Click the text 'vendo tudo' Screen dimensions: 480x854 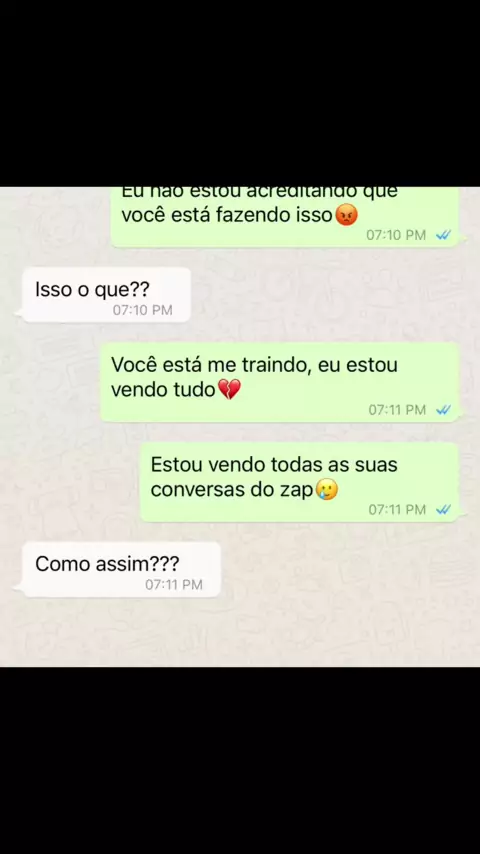pyautogui.click(x=163, y=390)
